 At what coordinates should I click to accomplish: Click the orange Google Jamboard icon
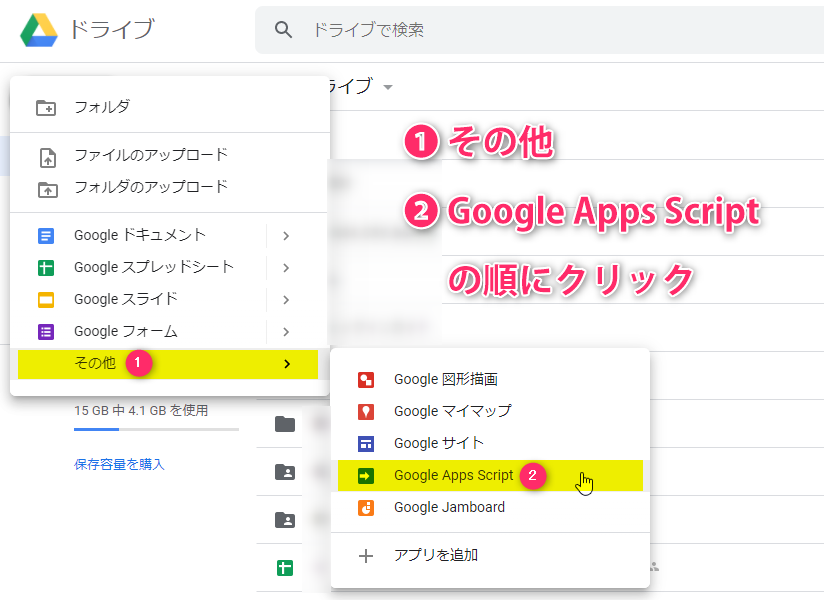tap(366, 508)
